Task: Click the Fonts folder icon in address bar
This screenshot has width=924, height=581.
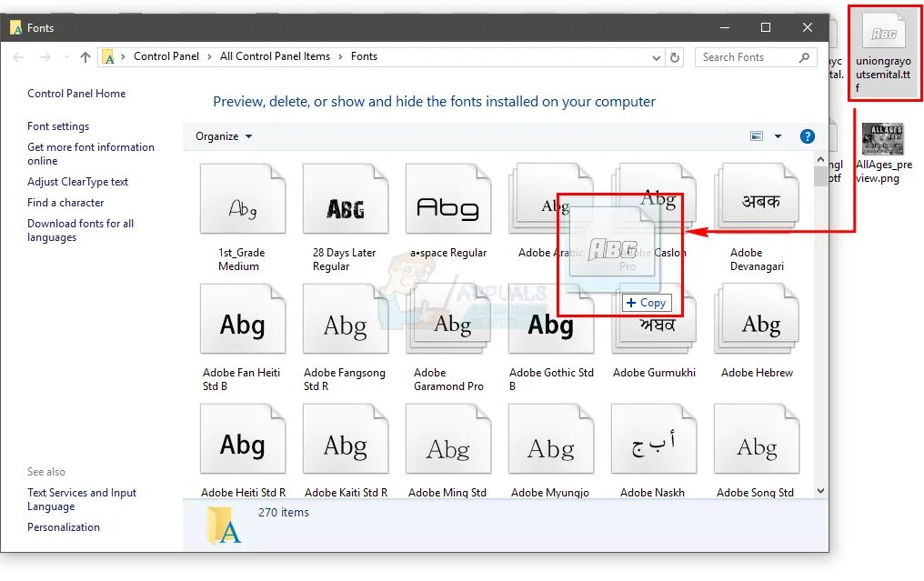Action: [x=108, y=57]
